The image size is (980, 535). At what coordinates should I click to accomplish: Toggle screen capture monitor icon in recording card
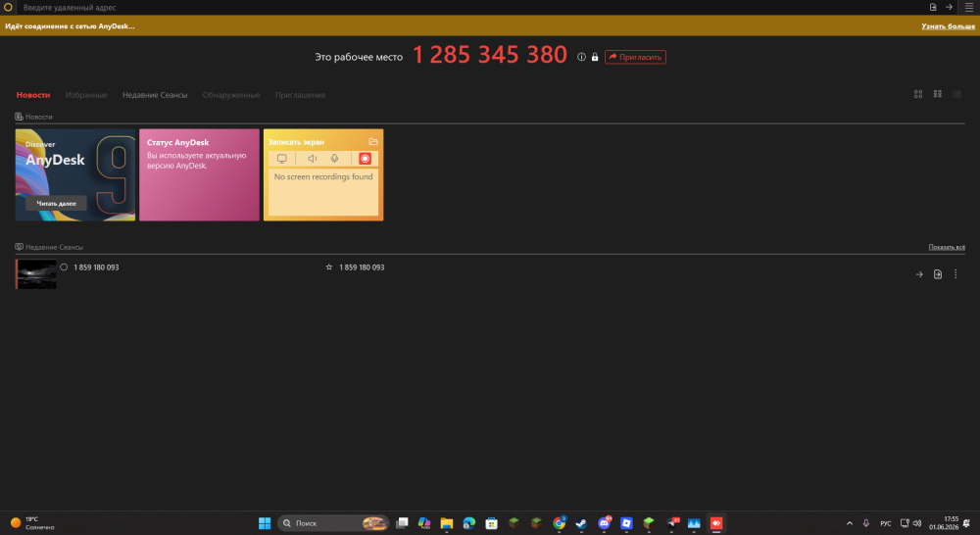282,159
